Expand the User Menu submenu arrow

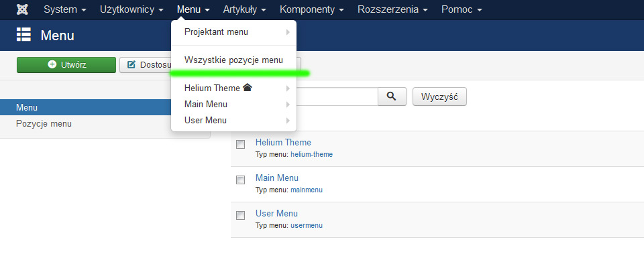(288, 121)
